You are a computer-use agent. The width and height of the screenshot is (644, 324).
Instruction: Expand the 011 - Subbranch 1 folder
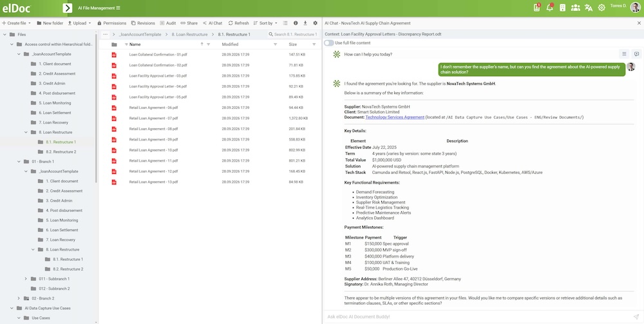pyautogui.click(x=26, y=279)
